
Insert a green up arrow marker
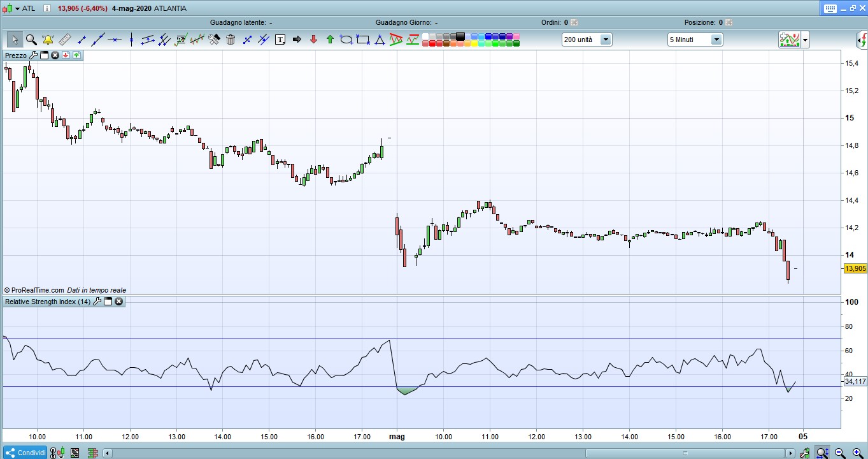pyautogui.click(x=330, y=40)
